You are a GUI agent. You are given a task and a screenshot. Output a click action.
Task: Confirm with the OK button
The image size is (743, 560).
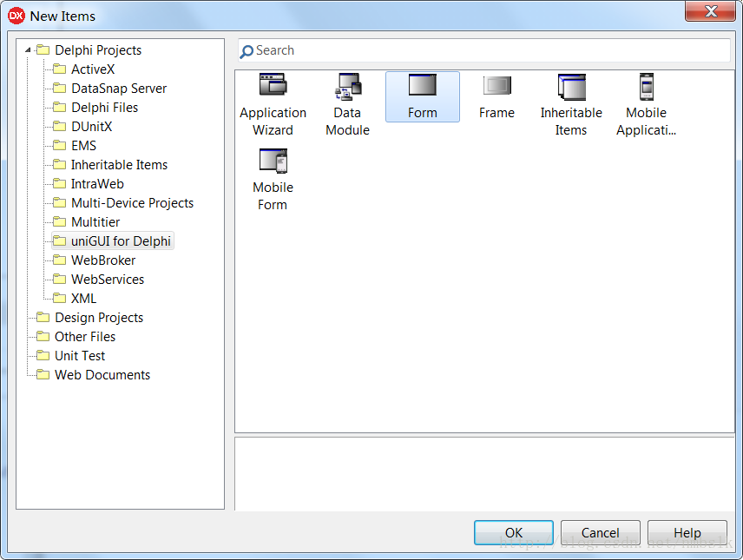click(x=514, y=532)
